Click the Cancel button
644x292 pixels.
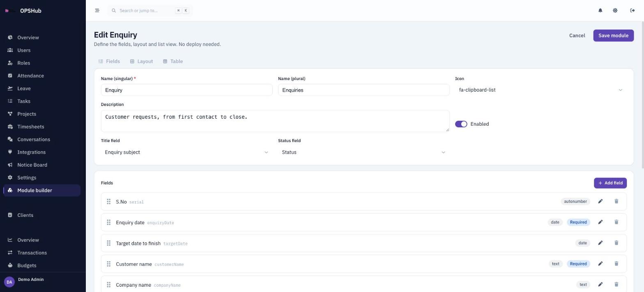pos(577,35)
